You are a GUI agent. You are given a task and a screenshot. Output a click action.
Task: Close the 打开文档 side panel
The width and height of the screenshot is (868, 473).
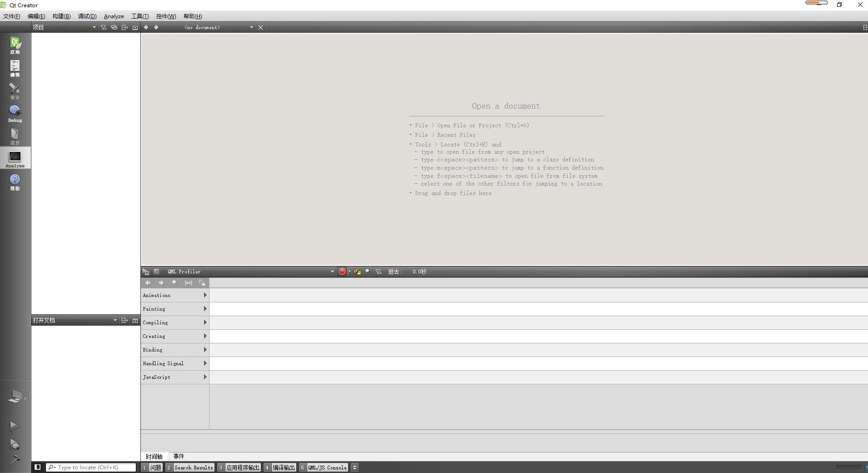(135, 320)
